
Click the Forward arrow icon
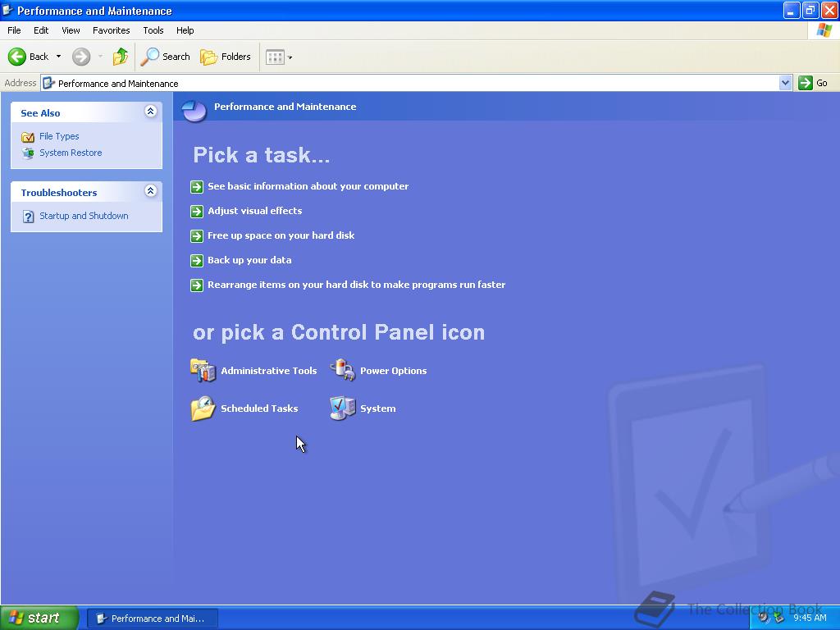click(81, 57)
